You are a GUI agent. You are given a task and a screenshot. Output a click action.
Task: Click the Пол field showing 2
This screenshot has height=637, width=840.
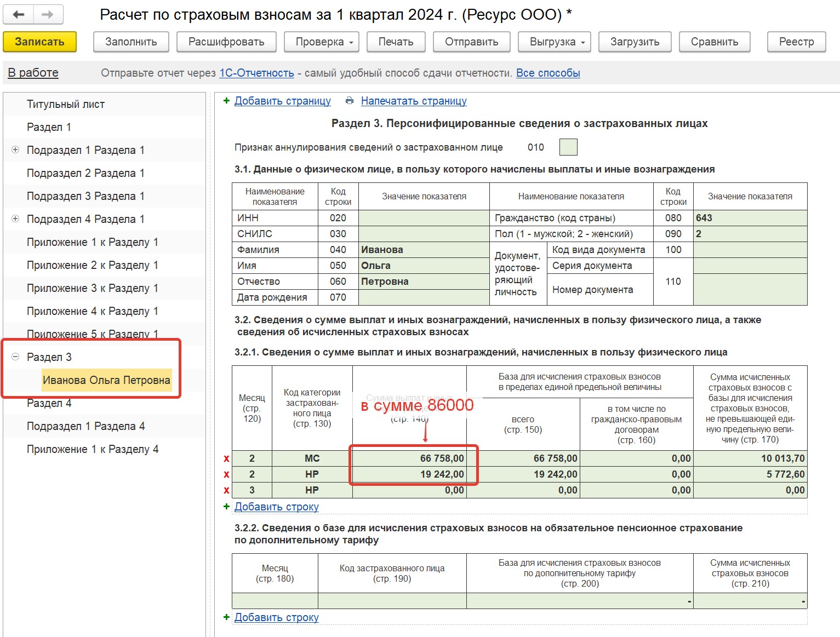[750, 234]
